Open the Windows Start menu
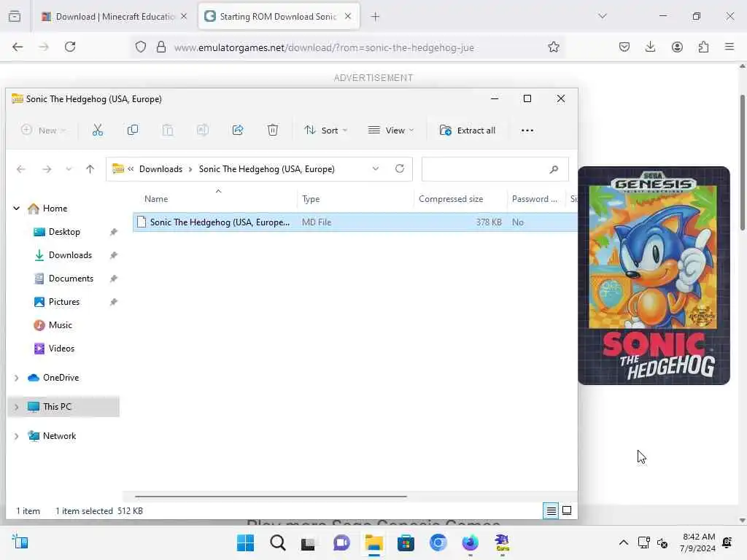Image resolution: width=747 pixels, height=560 pixels. 245,542
